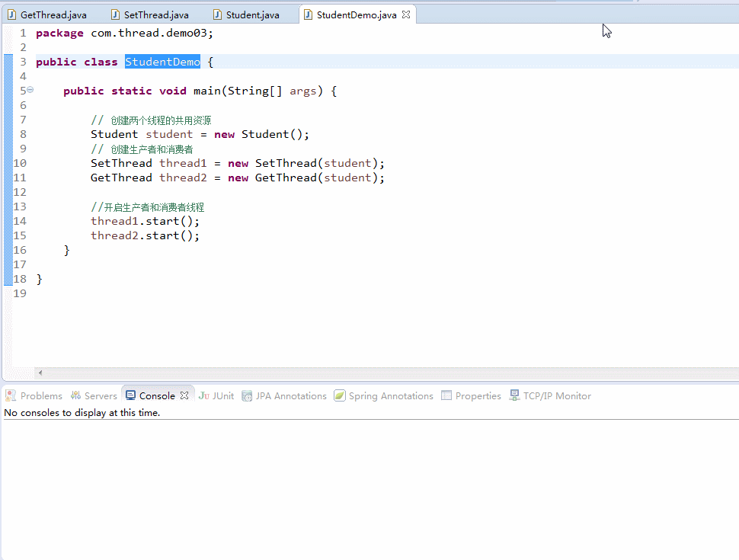Click the Properties table icon
This screenshot has height=560, width=739.
click(446, 395)
